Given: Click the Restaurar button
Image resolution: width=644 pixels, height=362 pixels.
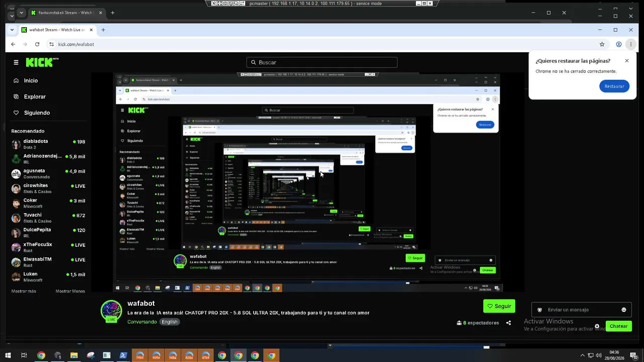Looking at the screenshot, I should 614,86.
